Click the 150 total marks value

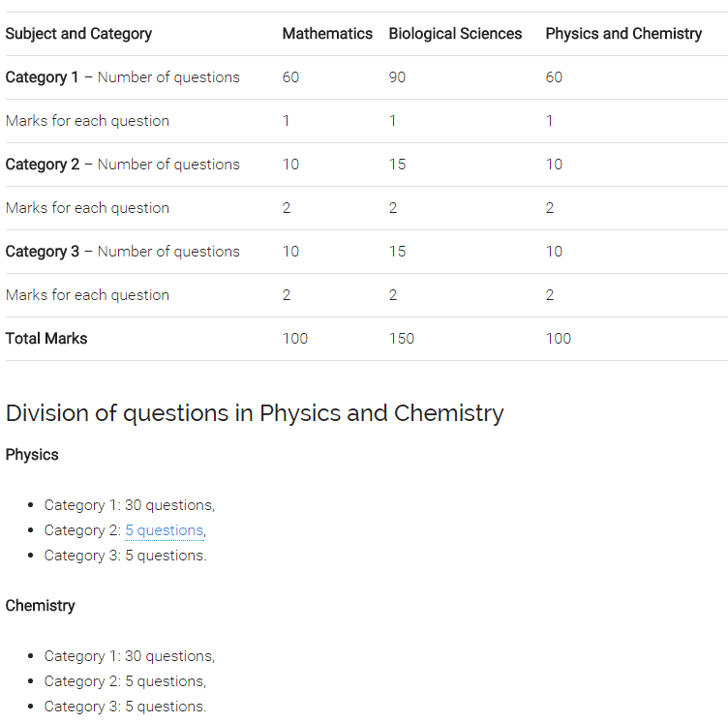coord(401,339)
